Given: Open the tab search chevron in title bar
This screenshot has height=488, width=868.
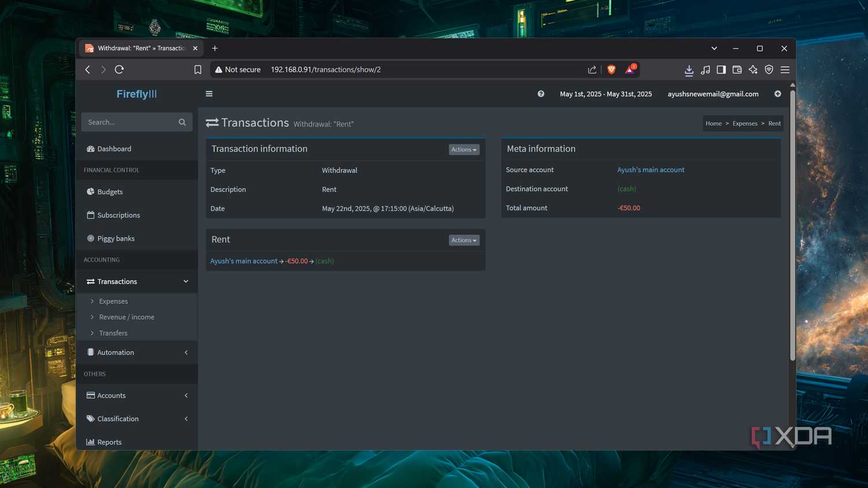Looking at the screenshot, I should [x=714, y=49].
